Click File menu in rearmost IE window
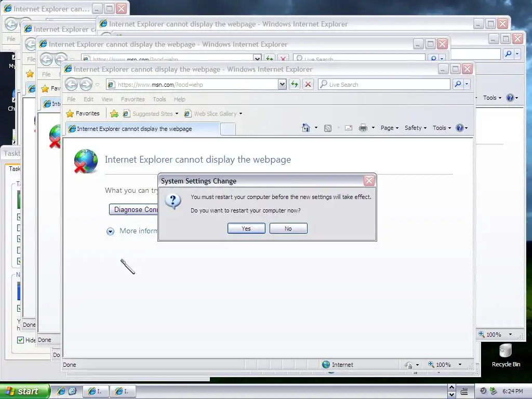532x399 pixels. click(11, 39)
